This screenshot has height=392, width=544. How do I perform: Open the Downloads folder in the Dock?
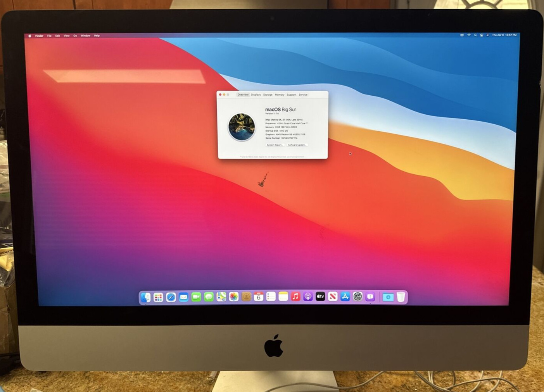[x=388, y=297]
